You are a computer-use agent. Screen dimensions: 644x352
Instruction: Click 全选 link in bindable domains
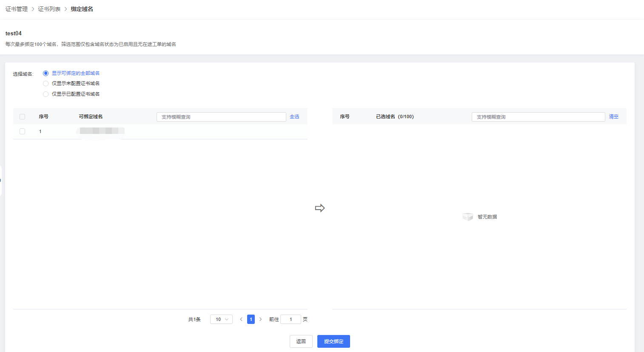294,116
